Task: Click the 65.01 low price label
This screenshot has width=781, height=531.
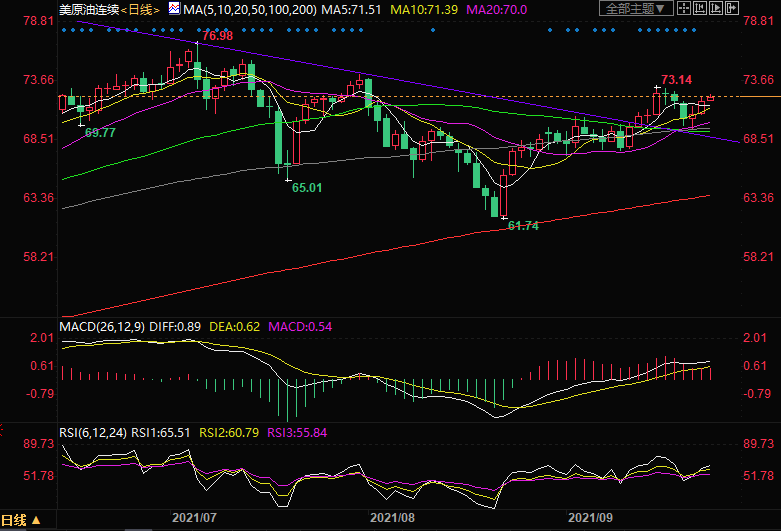Action: coord(307,187)
